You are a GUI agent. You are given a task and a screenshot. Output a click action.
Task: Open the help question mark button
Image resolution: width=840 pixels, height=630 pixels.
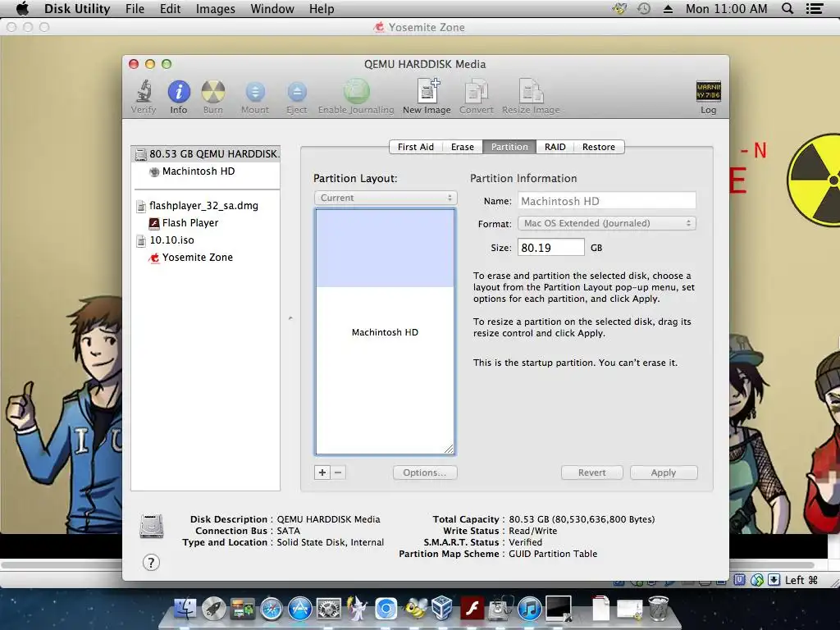(x=151, y=563)
